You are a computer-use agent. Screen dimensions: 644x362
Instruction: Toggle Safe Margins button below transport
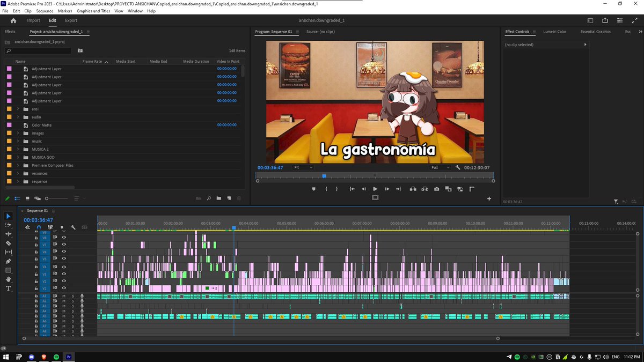click(x=375, y=197)
